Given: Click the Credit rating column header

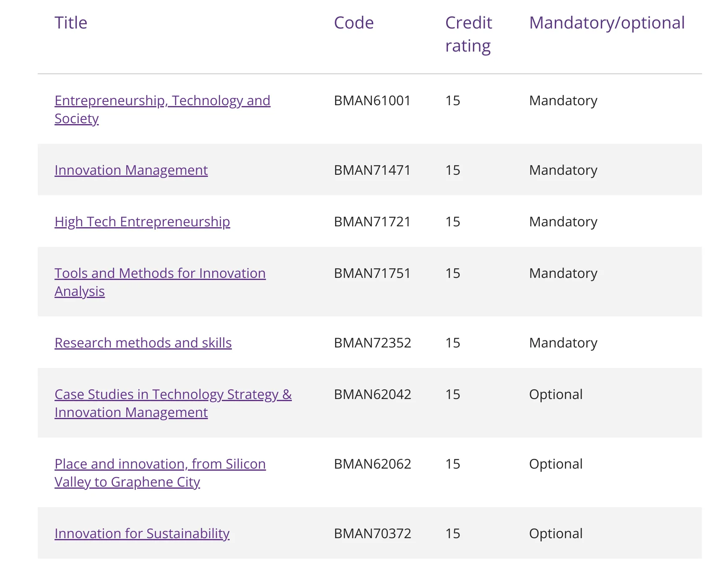Looking at the screenshot, I should point(468,34).
